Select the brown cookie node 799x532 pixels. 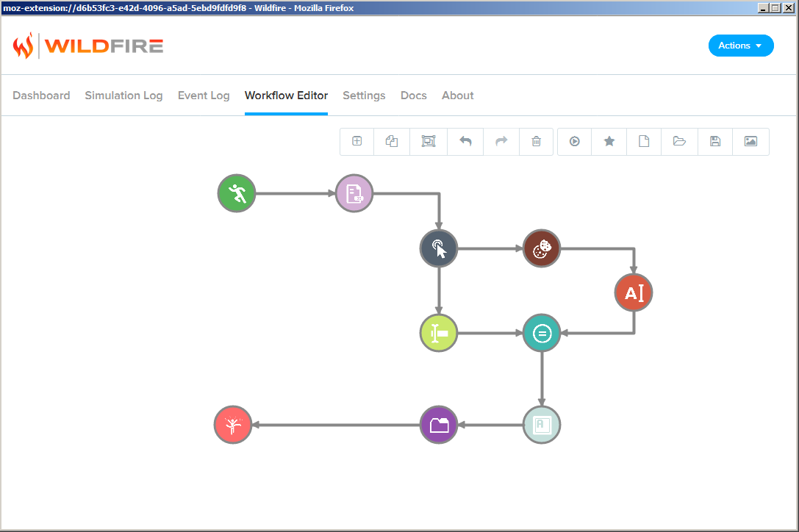542,248
